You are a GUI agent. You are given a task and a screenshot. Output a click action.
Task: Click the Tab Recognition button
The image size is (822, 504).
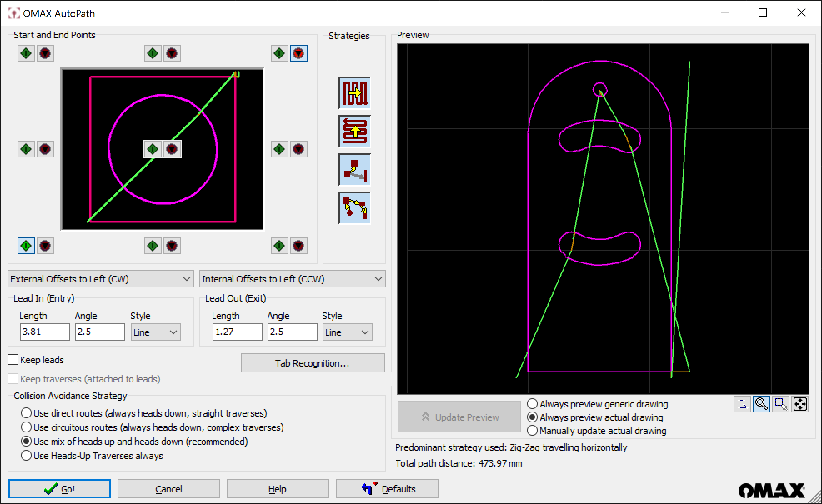(x=313, y=363)
